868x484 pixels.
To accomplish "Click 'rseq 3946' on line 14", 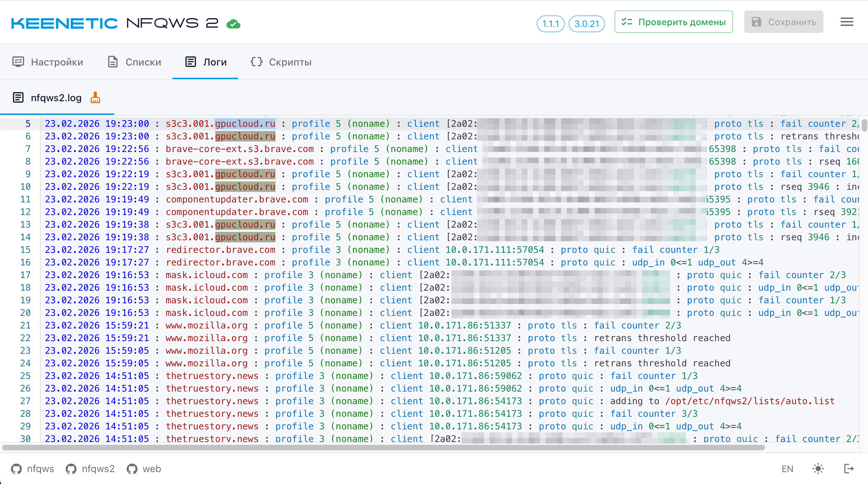I will pos(805,237).
